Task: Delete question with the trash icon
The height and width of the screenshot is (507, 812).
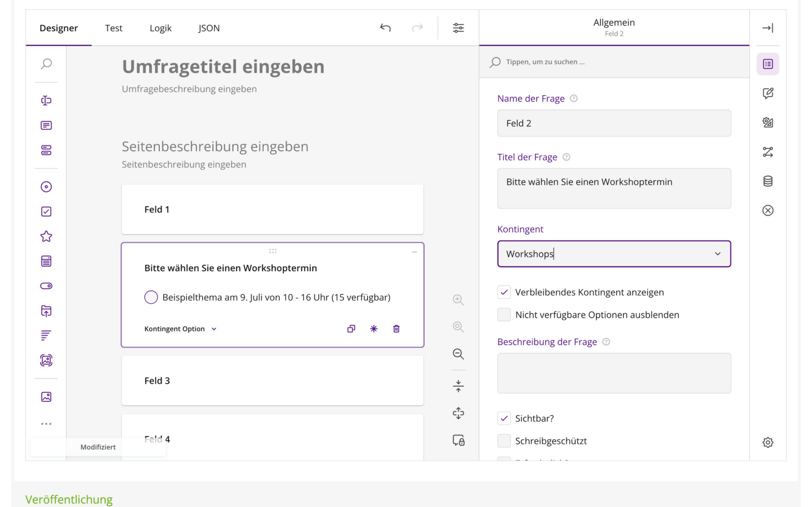Action: point(396,329)
